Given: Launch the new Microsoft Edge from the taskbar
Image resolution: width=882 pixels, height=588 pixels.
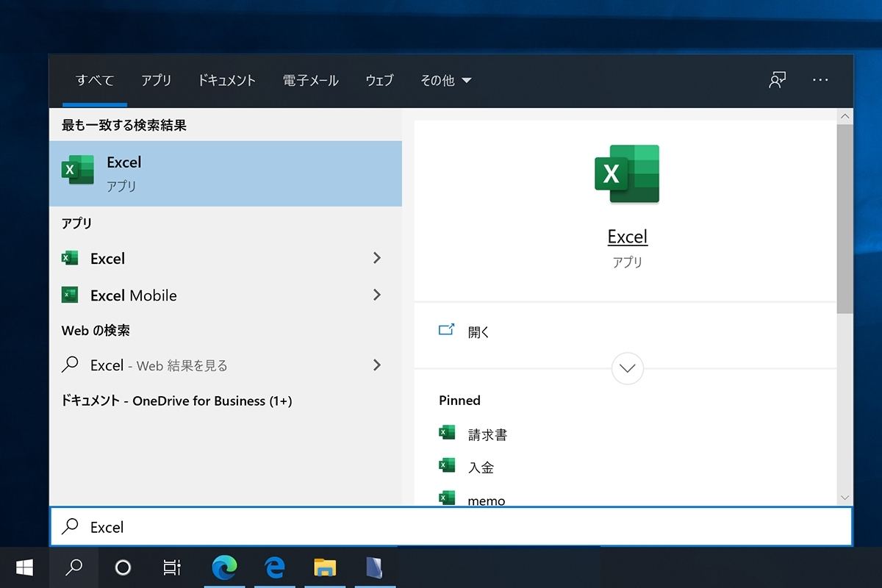Looking at the screenshot, I should (224, 567).
